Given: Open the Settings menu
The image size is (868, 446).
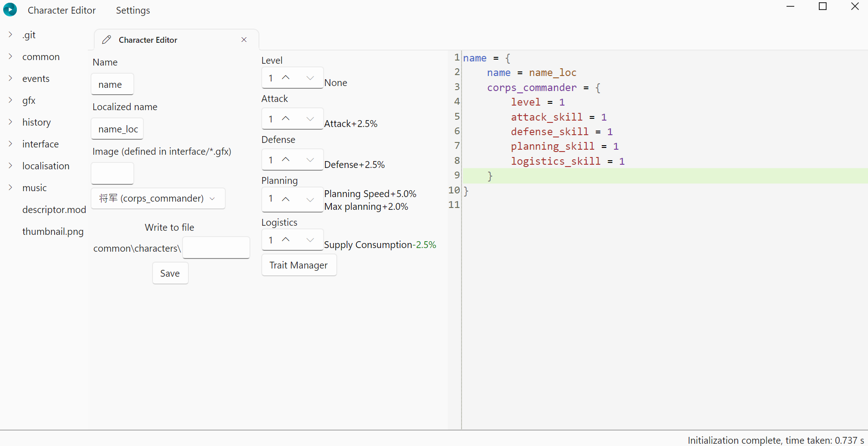Looking at the screenshot, I should click(133, 10).
